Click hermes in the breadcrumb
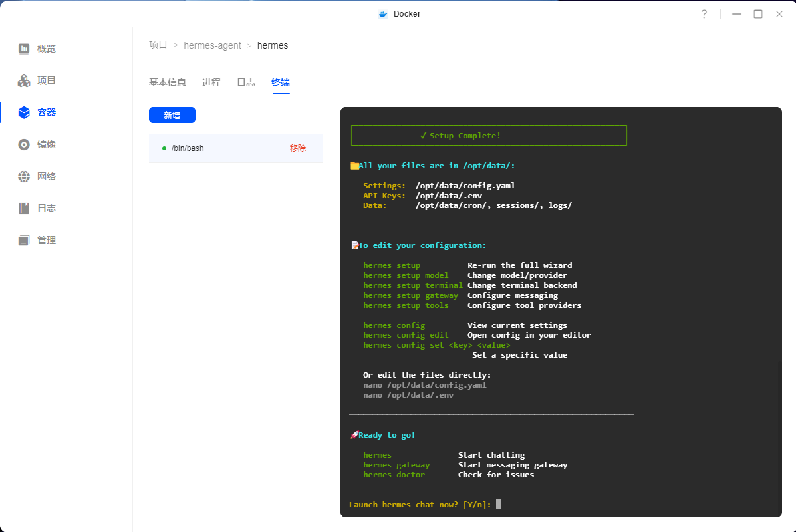 [x=273, y=45]
